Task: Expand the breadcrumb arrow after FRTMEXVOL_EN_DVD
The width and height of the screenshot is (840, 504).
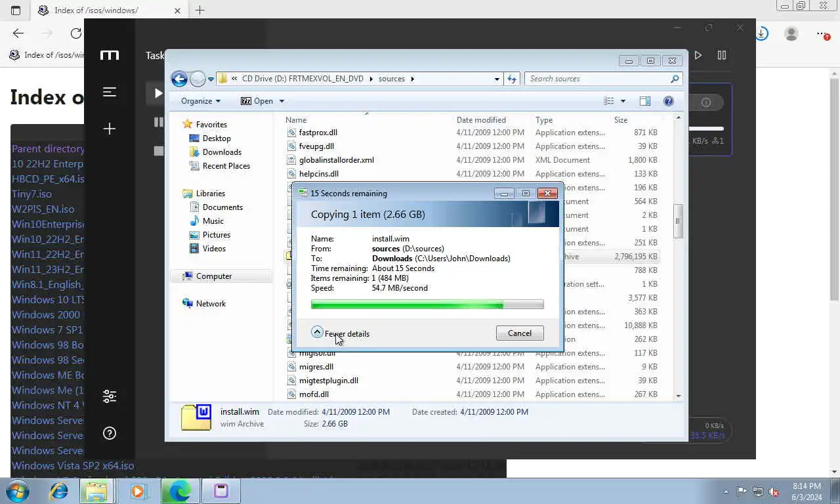Action: pyautogui.click(x=371, y=79)
